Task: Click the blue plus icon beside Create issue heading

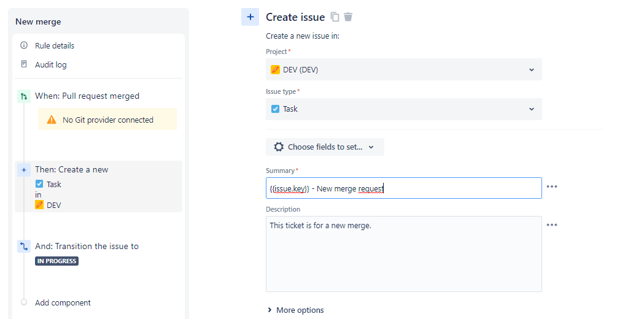Action: point(250,17)
